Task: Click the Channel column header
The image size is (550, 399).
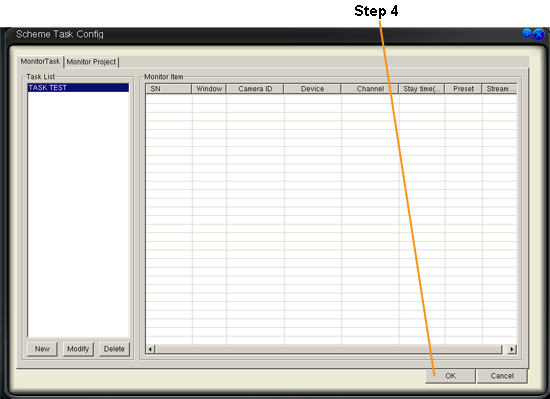Action: point(370,89)
